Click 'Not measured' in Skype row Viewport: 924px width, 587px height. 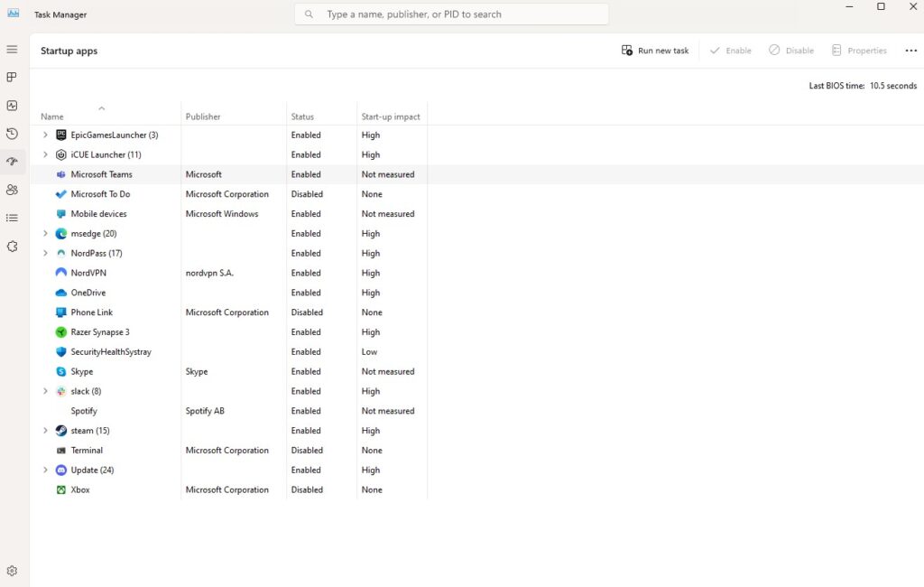388,372
